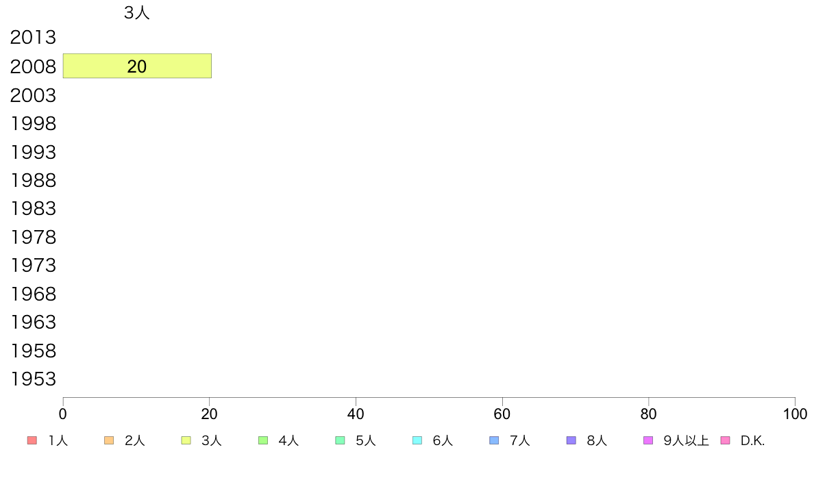
Task: Click the 7人 legend color swatch
Action: coord(494,440)
